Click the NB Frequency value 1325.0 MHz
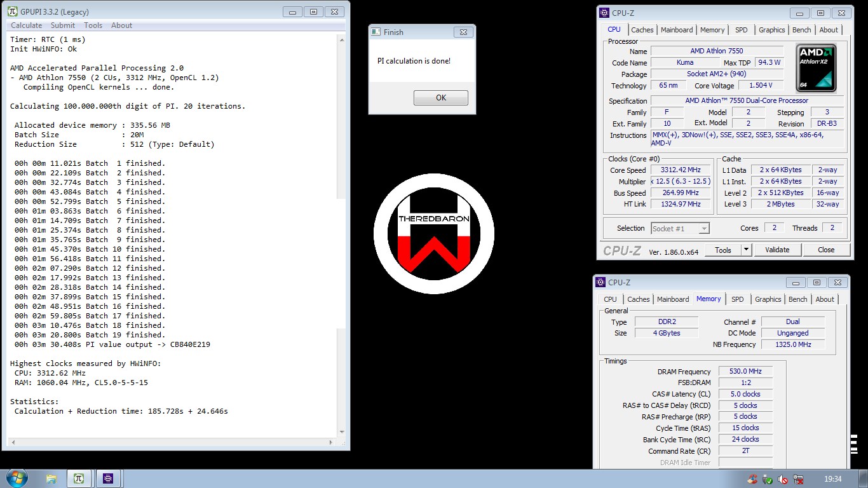This screenshot has width=868, height=488. coord(793,344)
